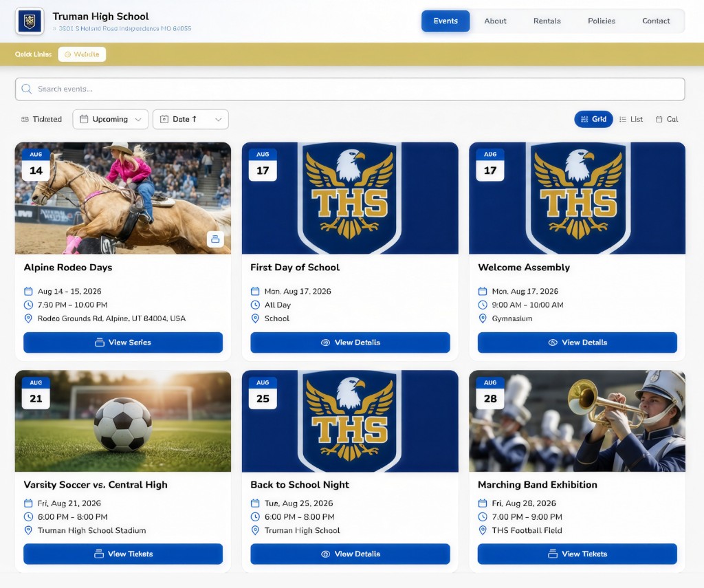
Task: Click View Details for Welcome Assembly
Action: click(x=577, y=342)
